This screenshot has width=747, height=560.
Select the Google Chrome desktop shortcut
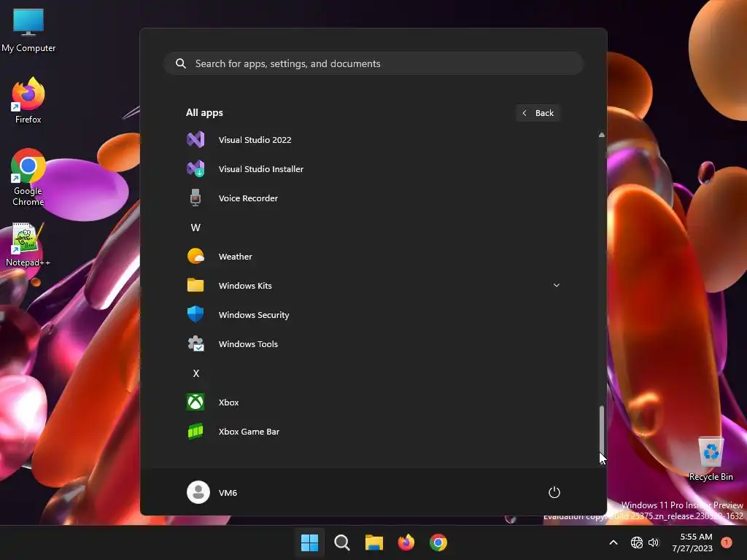pos(28,177)
